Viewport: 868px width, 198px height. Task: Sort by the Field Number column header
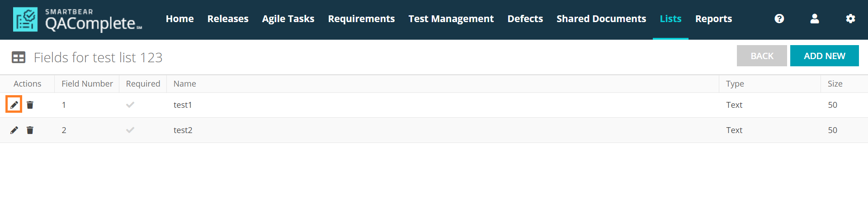[87, 84]
